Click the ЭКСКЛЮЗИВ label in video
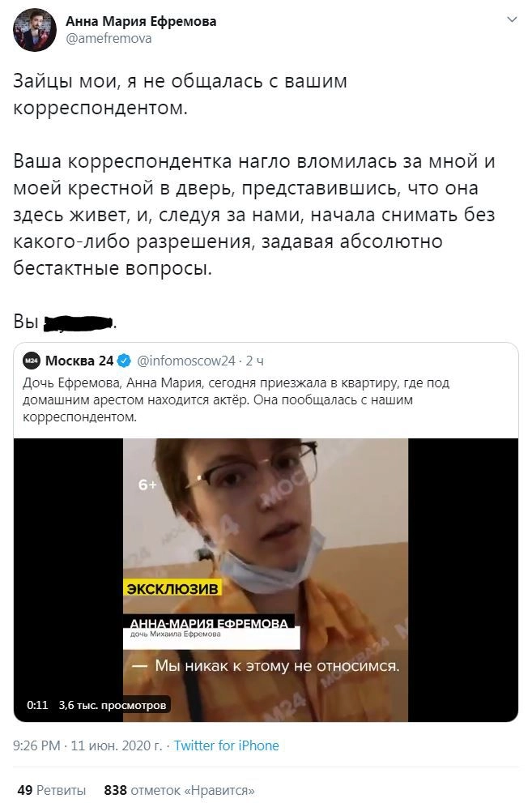 172,588
